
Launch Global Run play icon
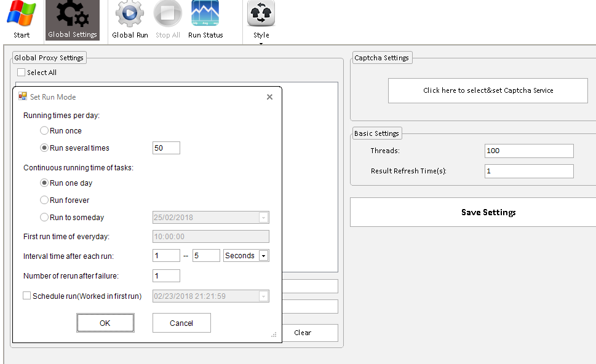(130, 15)
